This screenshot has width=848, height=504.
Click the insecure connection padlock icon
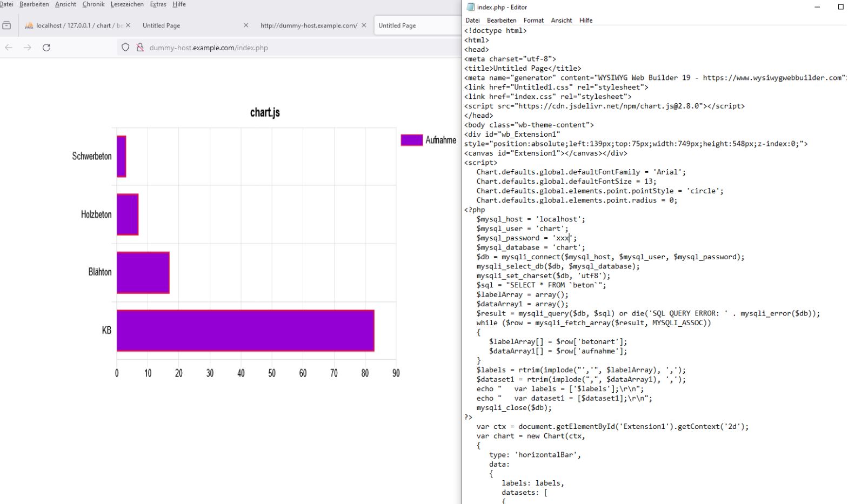[x=140, y=48]
